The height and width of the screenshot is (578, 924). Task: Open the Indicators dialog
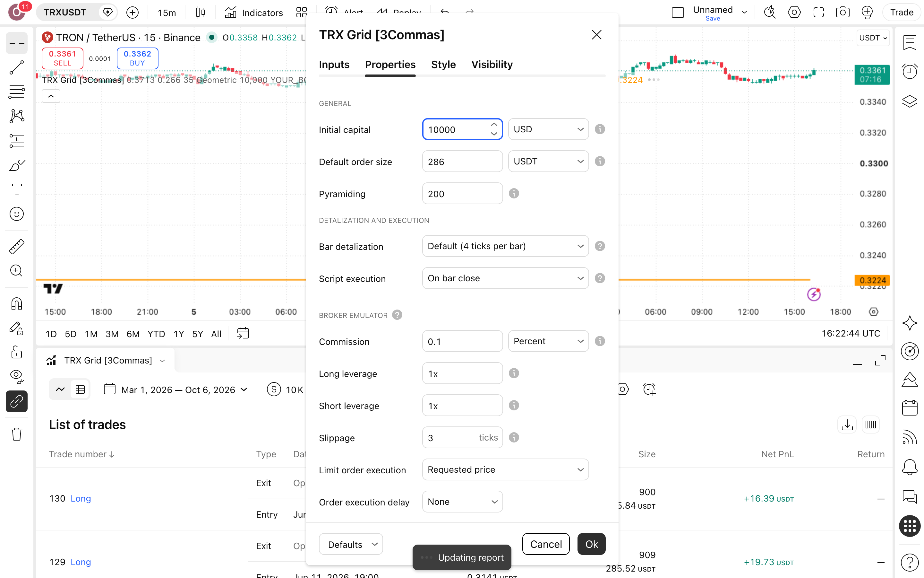coord(253,13)
